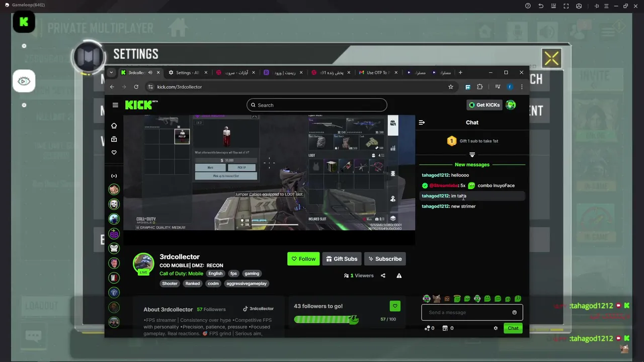Expand the gift leaderboard chevron in chat

point(472,155)
